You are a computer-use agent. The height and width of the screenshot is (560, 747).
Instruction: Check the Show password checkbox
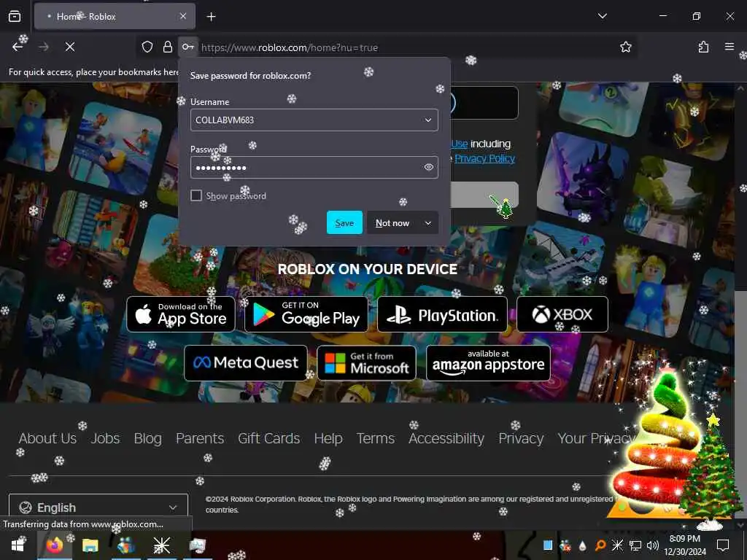(196, 195)
